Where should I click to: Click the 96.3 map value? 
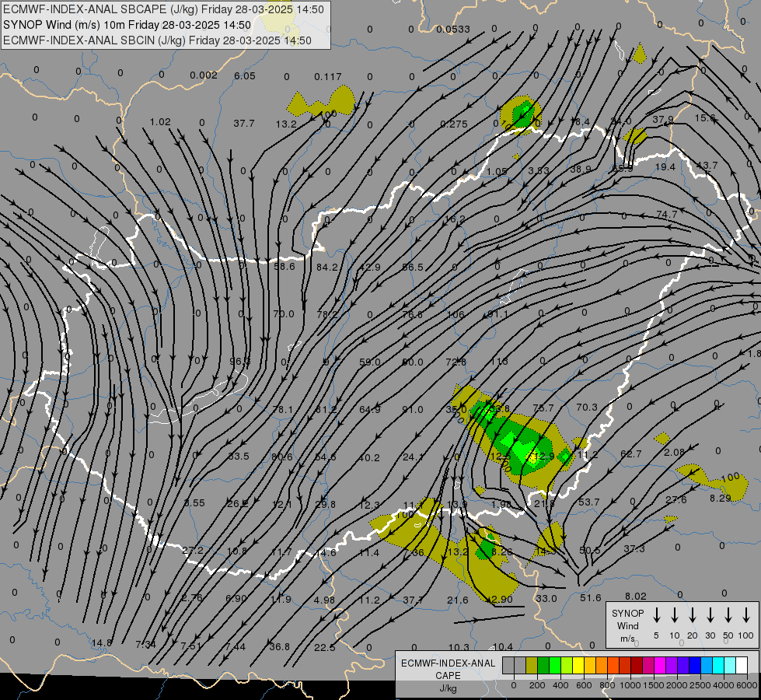tap(239, 361)
